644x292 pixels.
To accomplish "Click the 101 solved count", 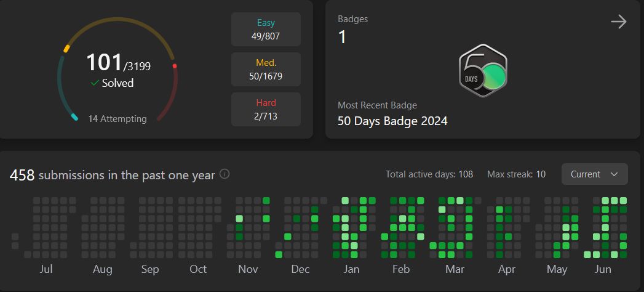I will point(105,62).
